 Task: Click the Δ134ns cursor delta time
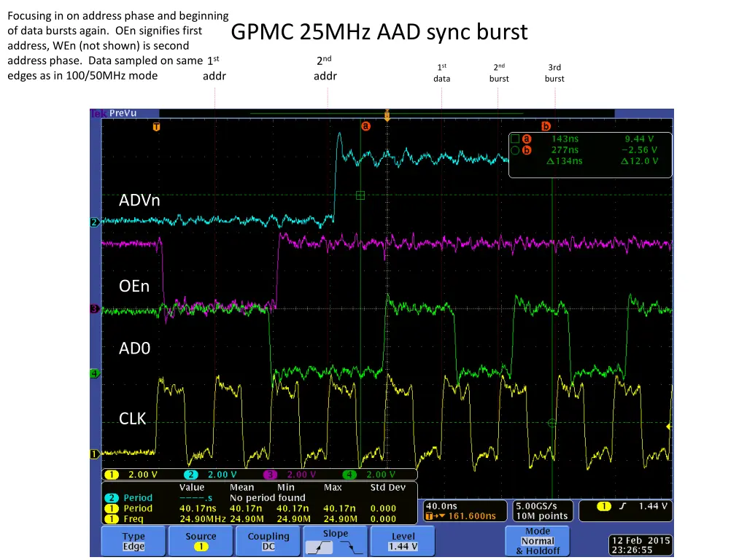tap(564, 161)
